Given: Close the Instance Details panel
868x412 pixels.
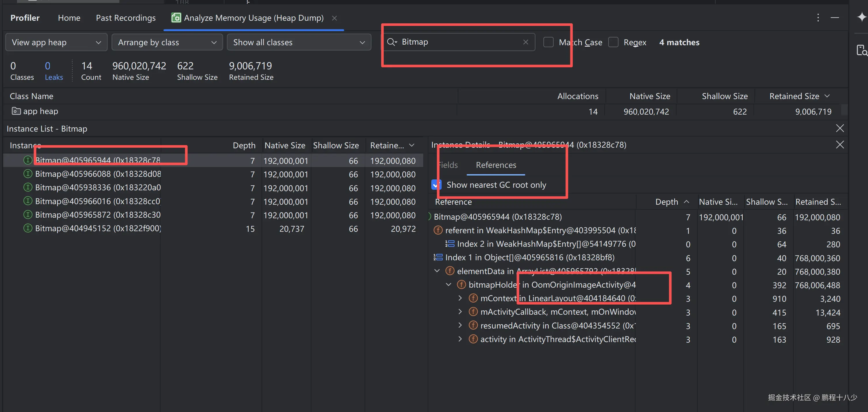Looking at the screenshot, I should pos(840,145).
